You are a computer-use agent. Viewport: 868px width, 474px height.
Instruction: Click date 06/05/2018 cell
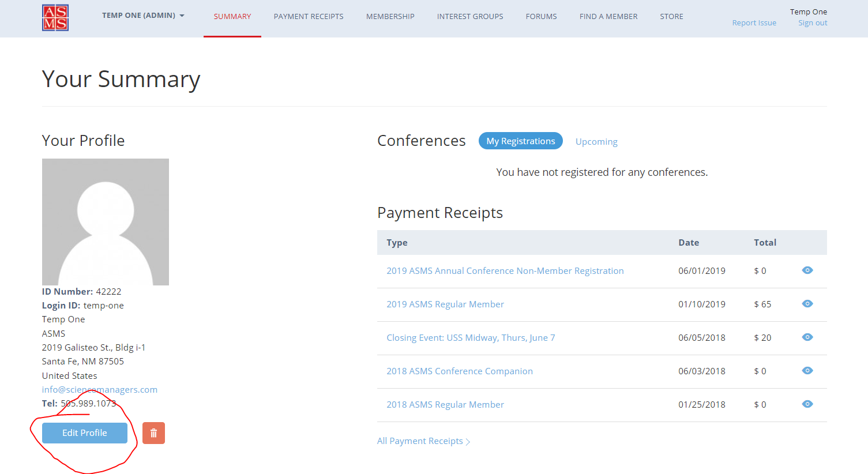[702, 338]
